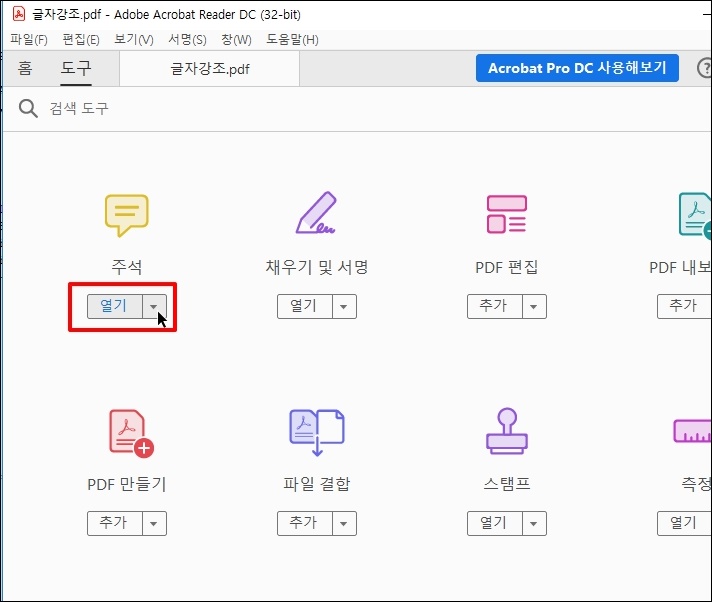This screenshot has height=602, width=712.
Task: Switch to the 글자강조.pdf document tab
Action: point(209,69)
